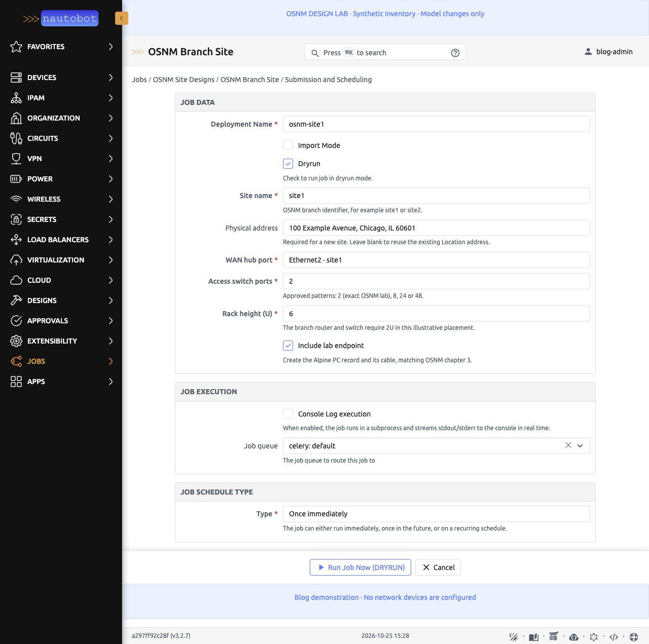
Task: Click the Rack height (U) field
Action: (x=437, y=314)
